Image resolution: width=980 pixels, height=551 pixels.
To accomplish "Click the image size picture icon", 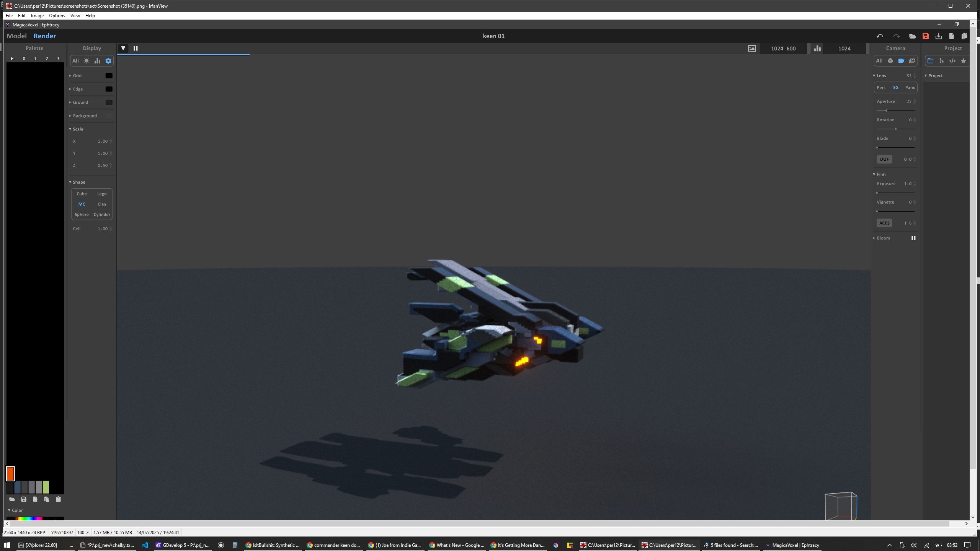I will (752, 49).
